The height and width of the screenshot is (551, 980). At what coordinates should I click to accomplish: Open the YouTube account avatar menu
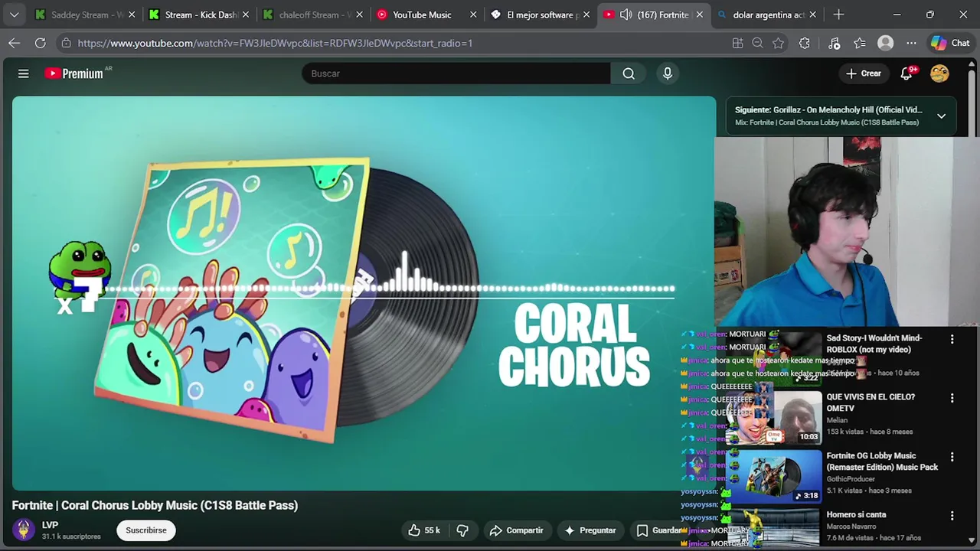939,73
